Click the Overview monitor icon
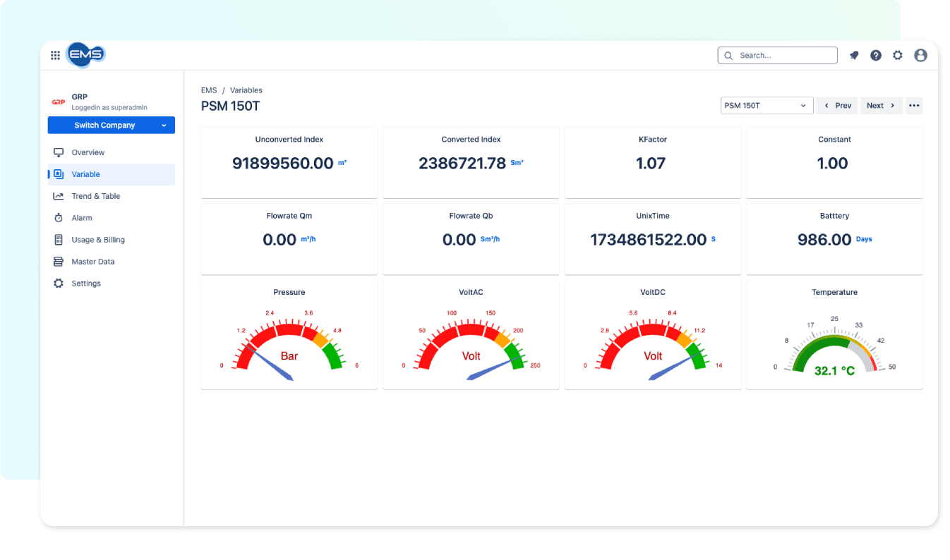The image size is (950, 560). tap(59, 152)
